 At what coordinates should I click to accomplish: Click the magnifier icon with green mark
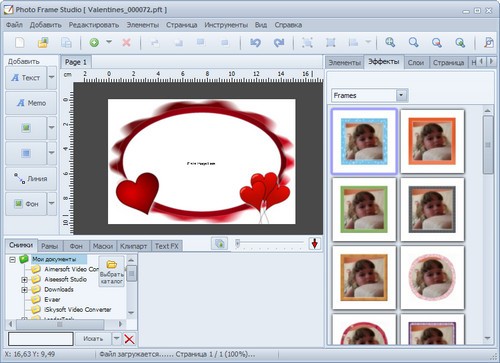[460, 42]
